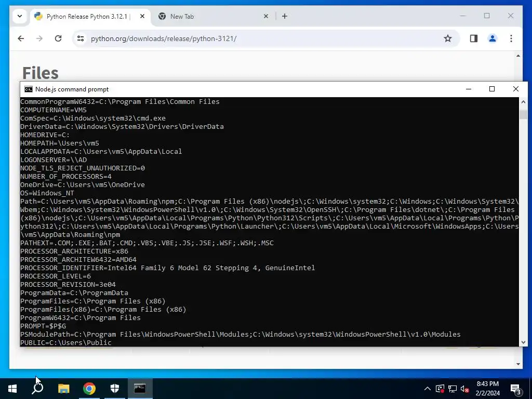Click command prompt scrollbar down arrow
Screen dimensions: 532x399
click(523, 342)
